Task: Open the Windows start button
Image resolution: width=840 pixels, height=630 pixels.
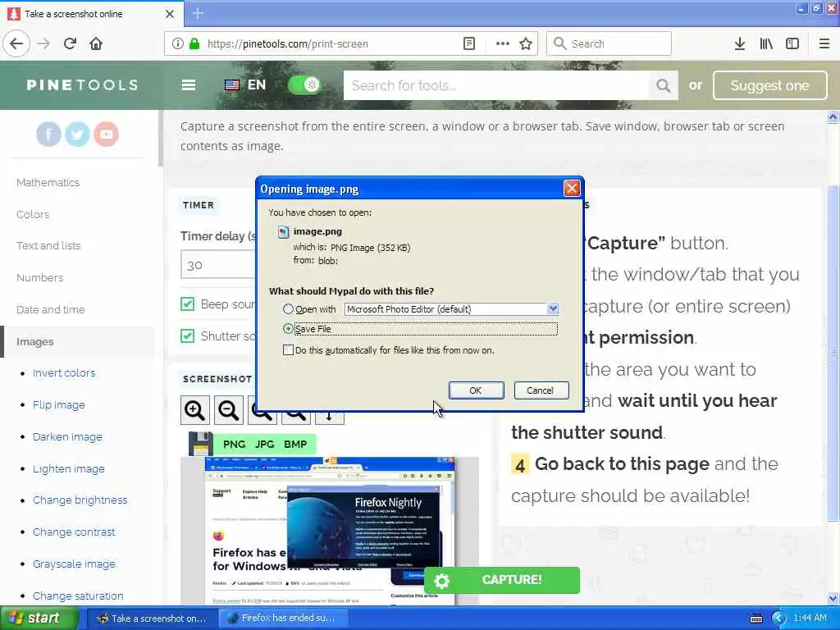Action: tap(39, 618)
